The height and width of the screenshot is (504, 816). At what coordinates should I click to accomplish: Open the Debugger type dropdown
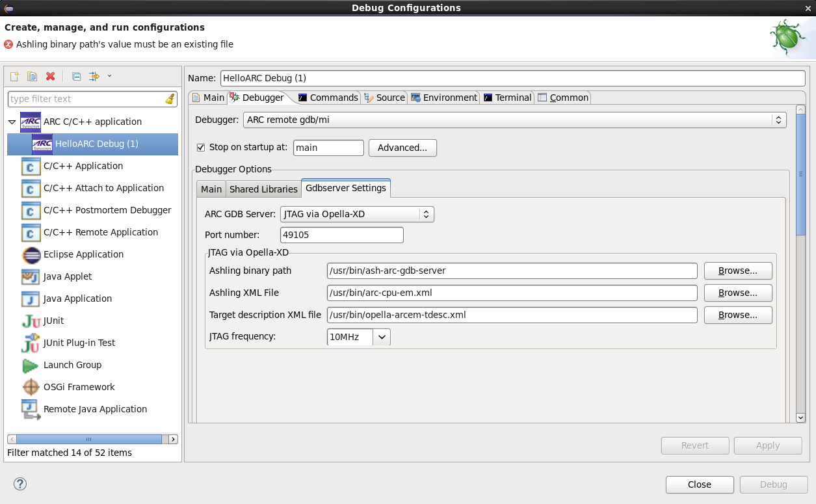pyautogui.click(x=515, y=120)
